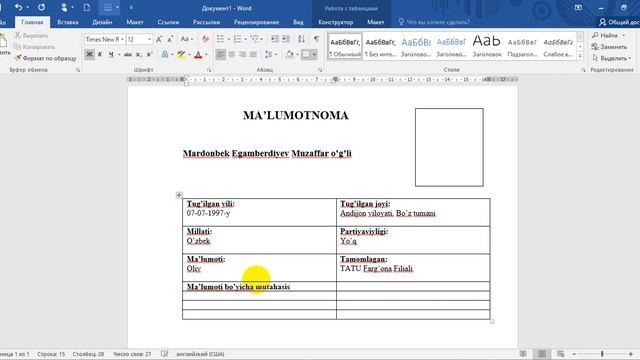Expand the Styles gallery
The image size is (640, 360).
coord(580,56)
